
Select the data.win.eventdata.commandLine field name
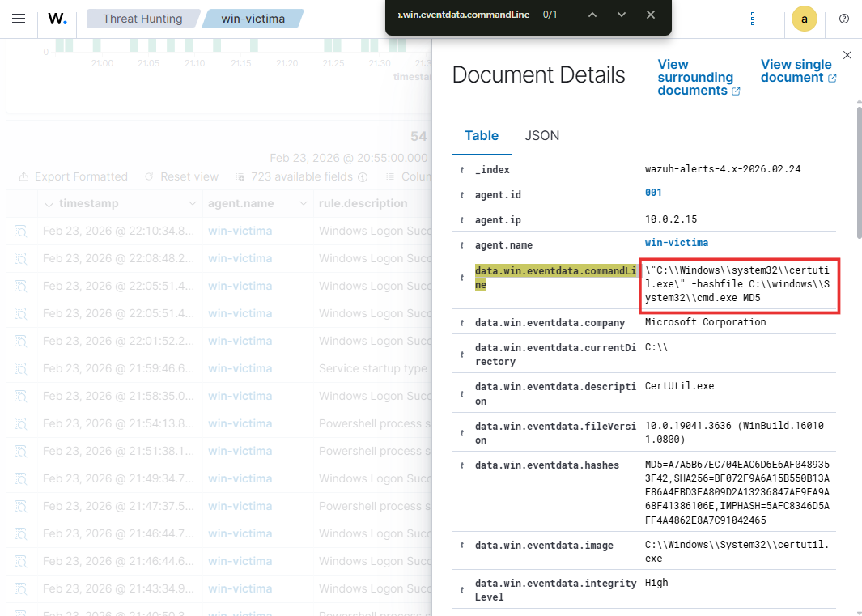(x=556, y=278)
